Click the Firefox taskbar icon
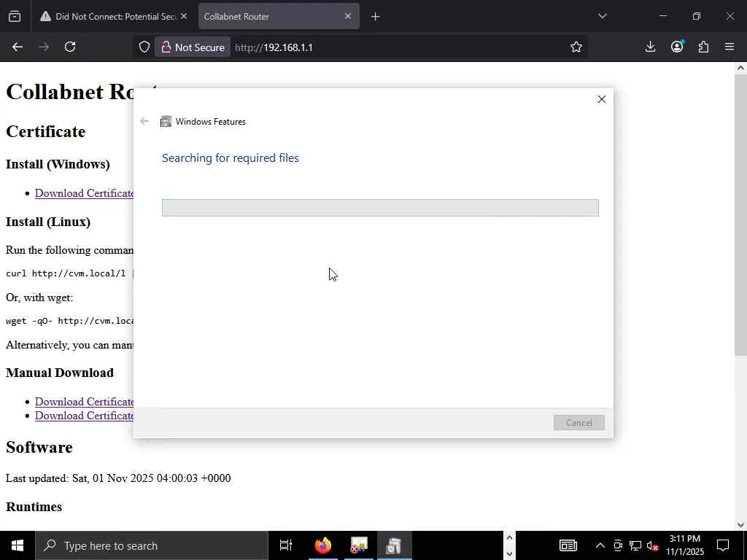This screenshot has height=560, width=747. pos(323,545)
